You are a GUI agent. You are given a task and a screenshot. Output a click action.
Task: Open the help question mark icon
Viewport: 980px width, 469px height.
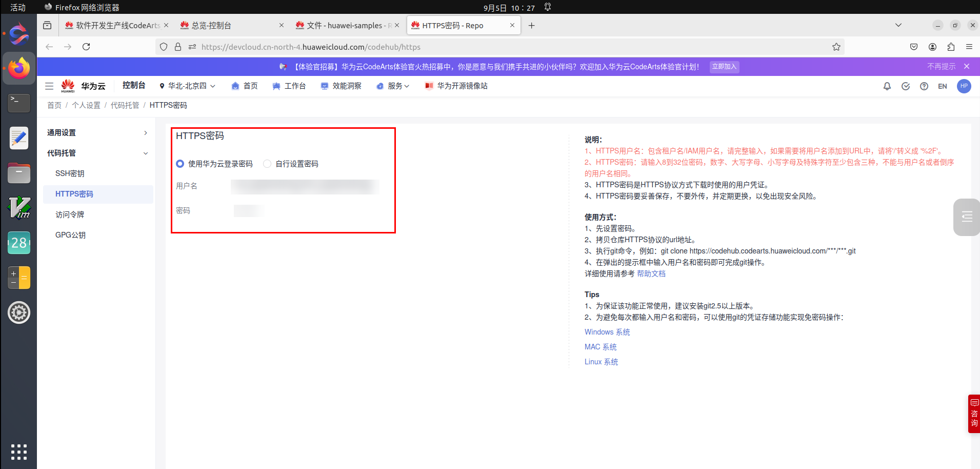click(x=924, y=86)
